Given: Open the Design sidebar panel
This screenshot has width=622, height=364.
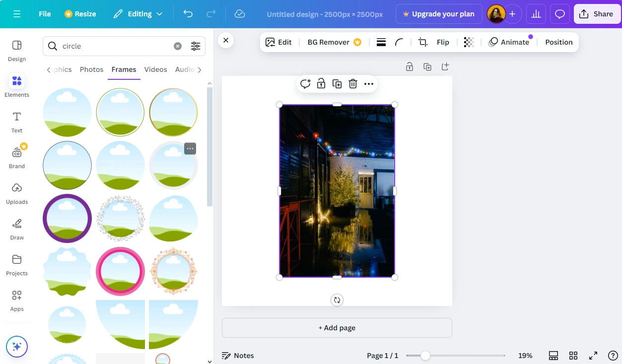Looking at the screenshot, I should coord(17,51).
